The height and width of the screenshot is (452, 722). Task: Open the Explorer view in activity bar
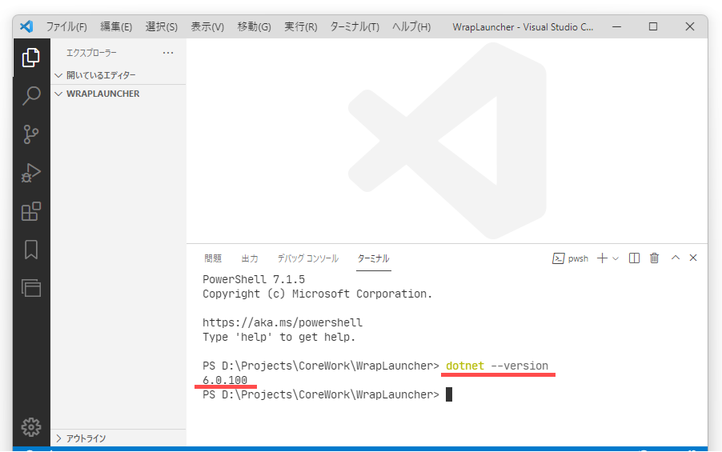click(x=31, y=58)
